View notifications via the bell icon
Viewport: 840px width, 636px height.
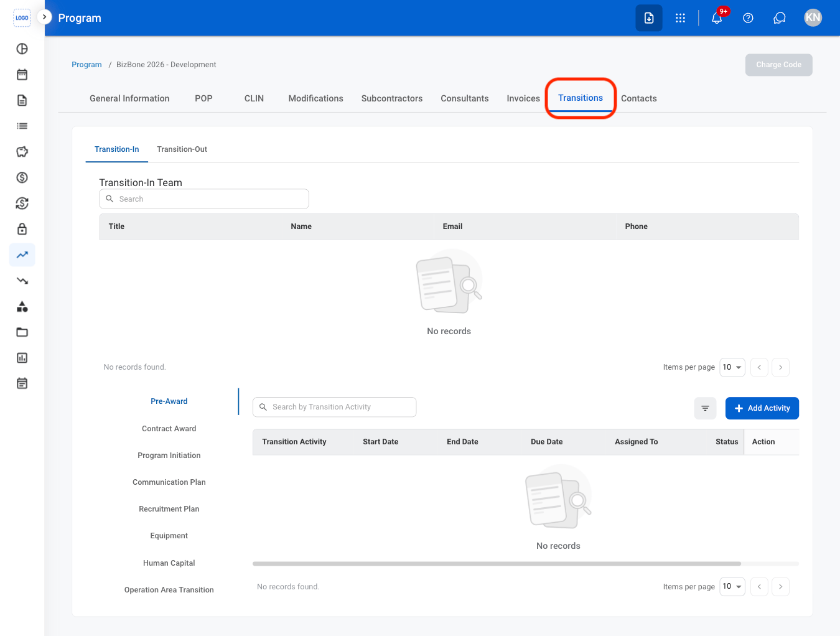(717, 18)
